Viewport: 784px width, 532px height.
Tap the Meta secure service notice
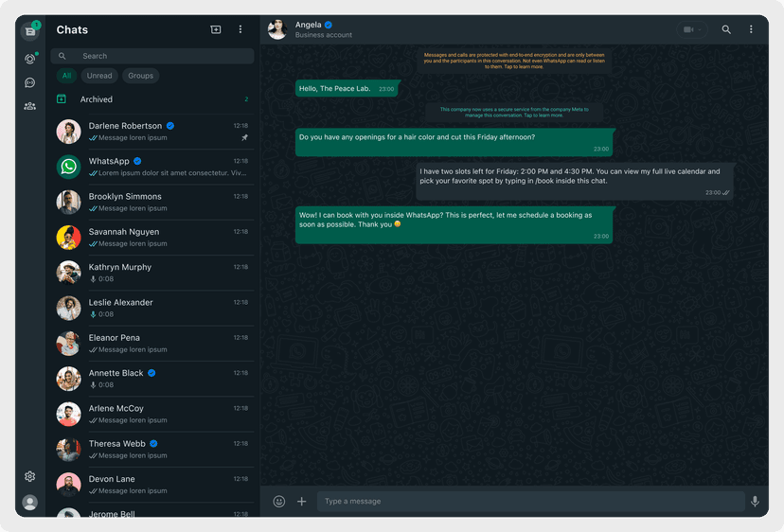coord(514,113)
